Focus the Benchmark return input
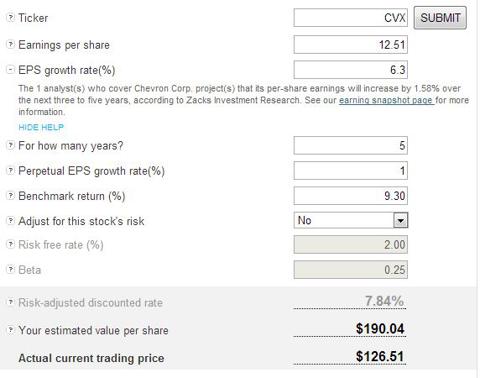480x378 pixels. click(351, 196)
